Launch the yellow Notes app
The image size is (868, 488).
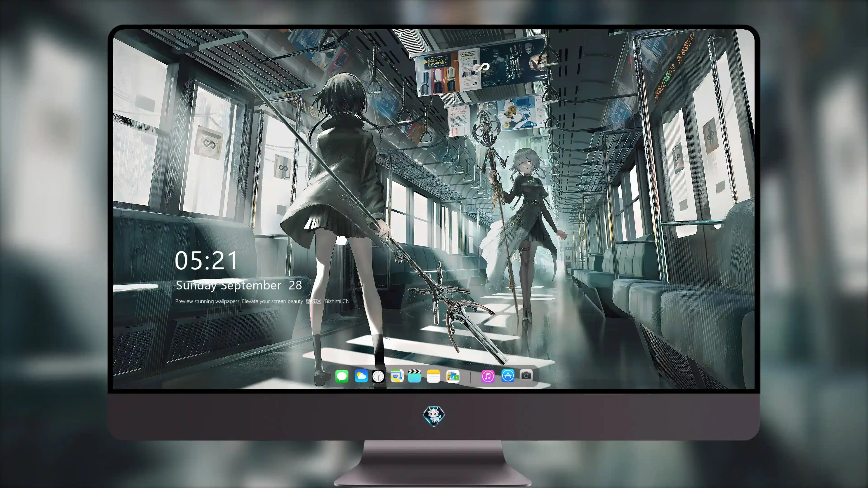tap(433, 376)
